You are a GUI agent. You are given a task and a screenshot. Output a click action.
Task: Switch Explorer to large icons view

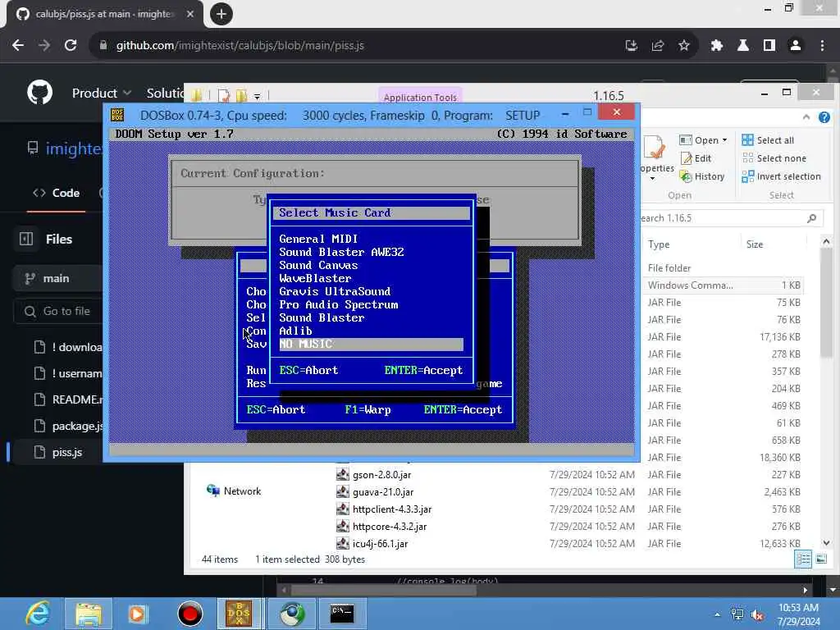click(820, 559)
